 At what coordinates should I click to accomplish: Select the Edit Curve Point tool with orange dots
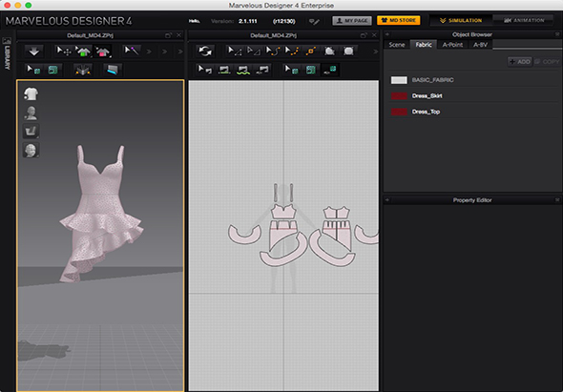(x=292, y=52)
